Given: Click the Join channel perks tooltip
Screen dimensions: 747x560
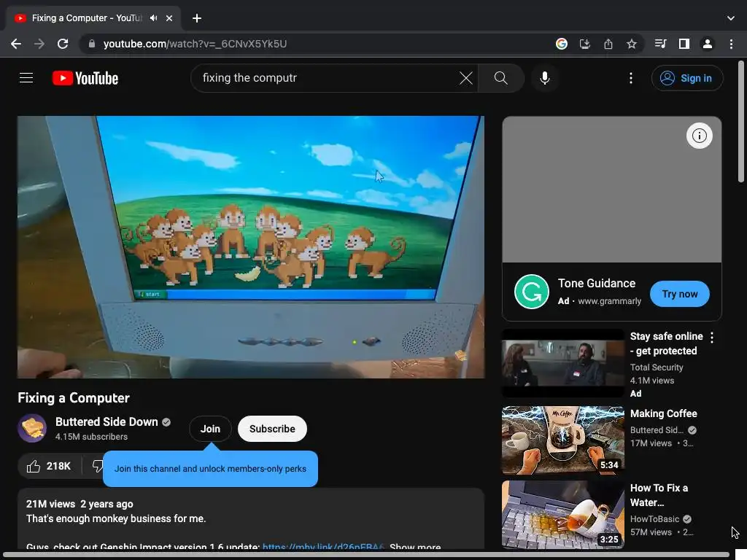Looking at the screenshot, I should pos(210,469).
